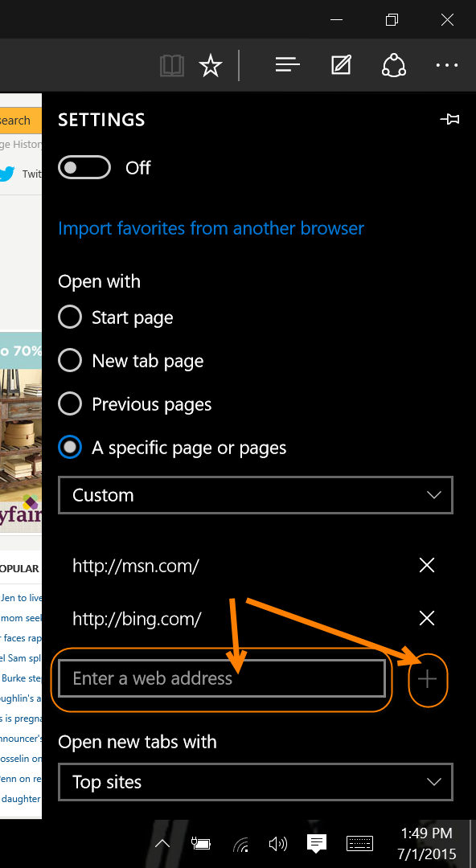
Task: Click plus icon to add web address
Action: click(427, 679)
